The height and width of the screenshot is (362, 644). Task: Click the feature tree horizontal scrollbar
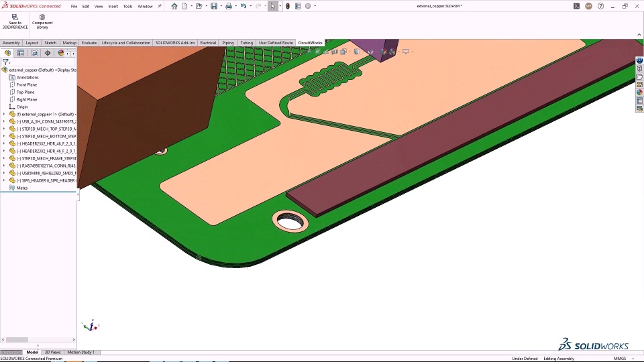[17, 340]
